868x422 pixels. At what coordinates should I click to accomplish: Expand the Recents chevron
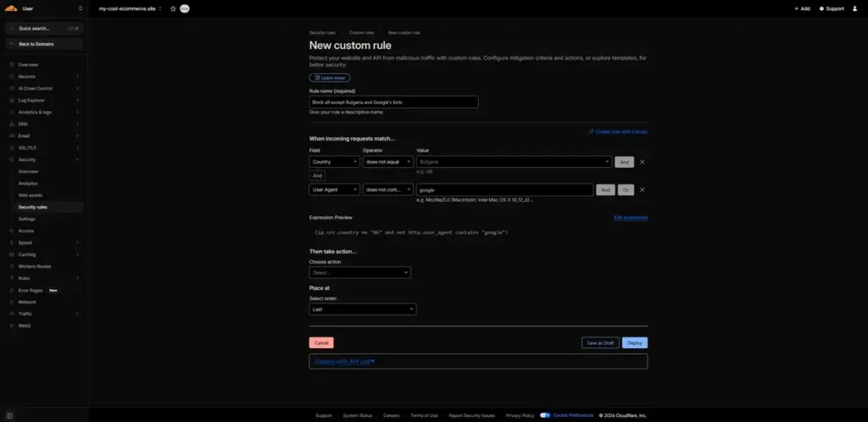tap(77, 77)
